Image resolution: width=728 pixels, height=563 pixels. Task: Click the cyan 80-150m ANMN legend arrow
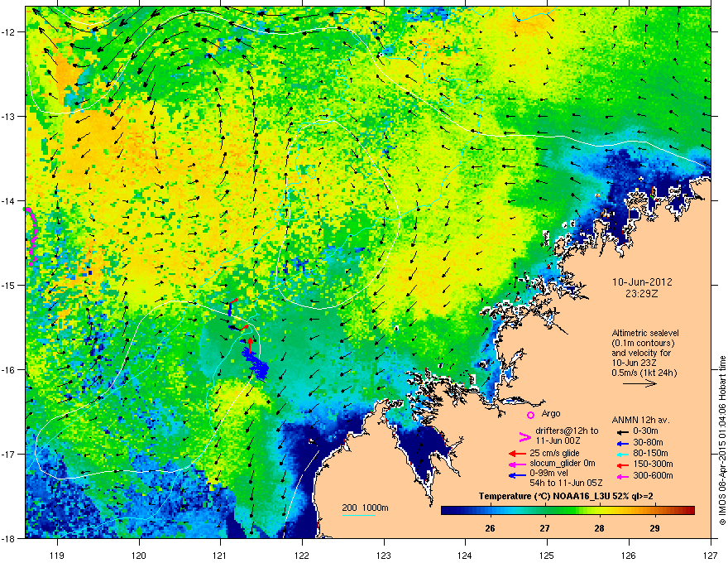click(x=622, y=454)
